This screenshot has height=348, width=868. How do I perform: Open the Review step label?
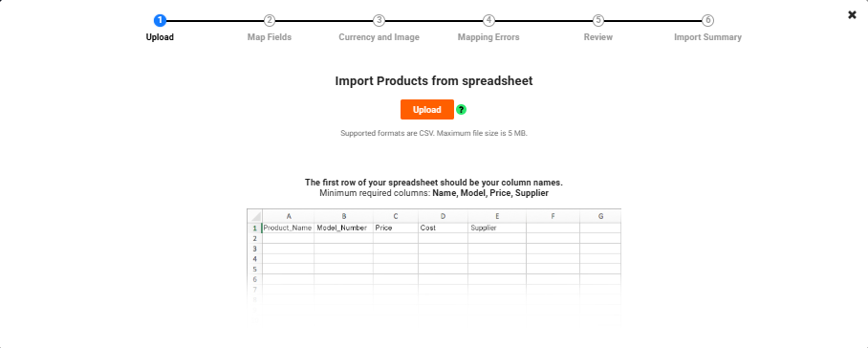(x=597, y=37)
